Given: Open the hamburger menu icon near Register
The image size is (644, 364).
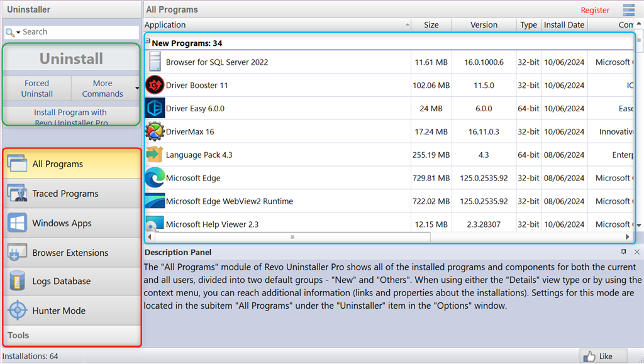Looking at the screenshot, I should coord(628,9).
